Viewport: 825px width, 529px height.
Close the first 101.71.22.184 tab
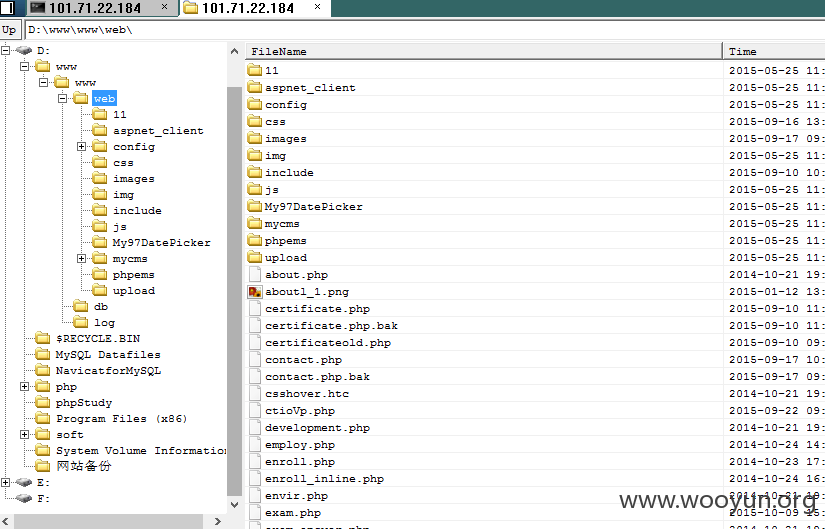click(x=164, y=7)
